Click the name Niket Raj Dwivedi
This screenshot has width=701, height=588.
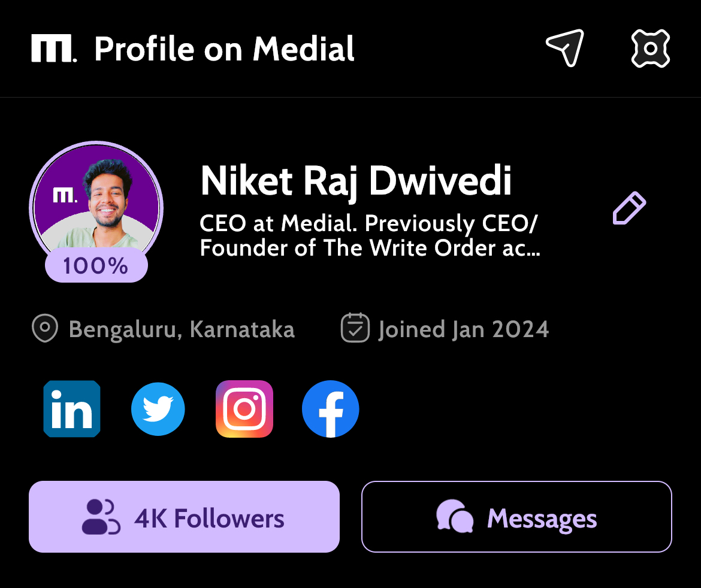[x=356, y=181]
